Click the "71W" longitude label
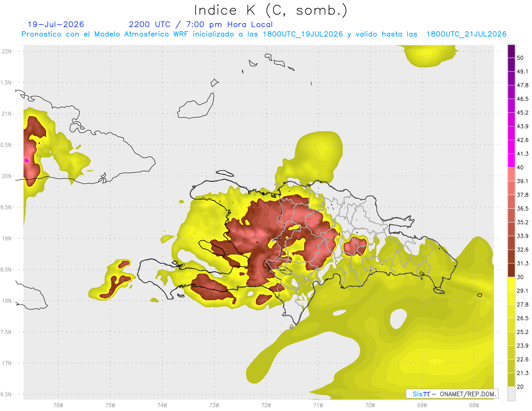This screenshot has height=411, width=532. click(318, 405)
